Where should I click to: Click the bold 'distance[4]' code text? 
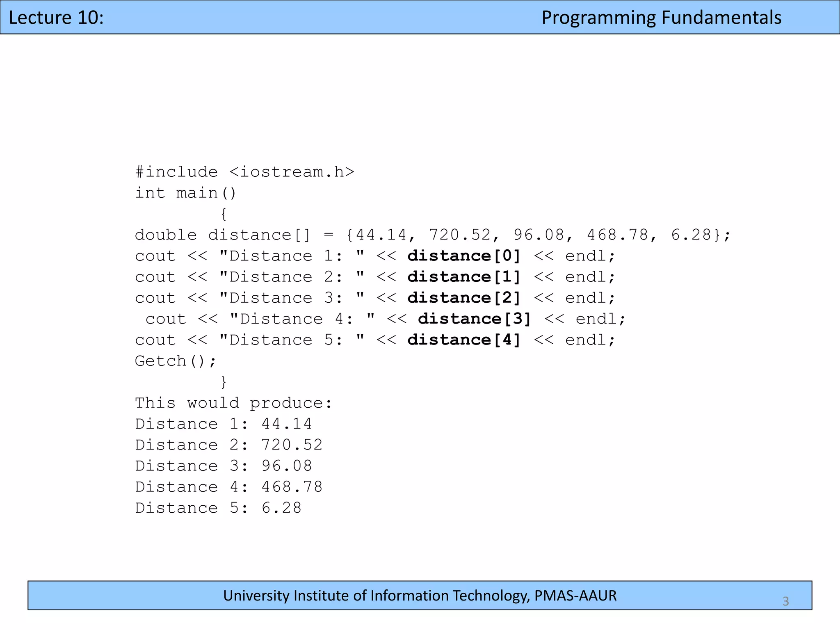(x=464, y=339)
